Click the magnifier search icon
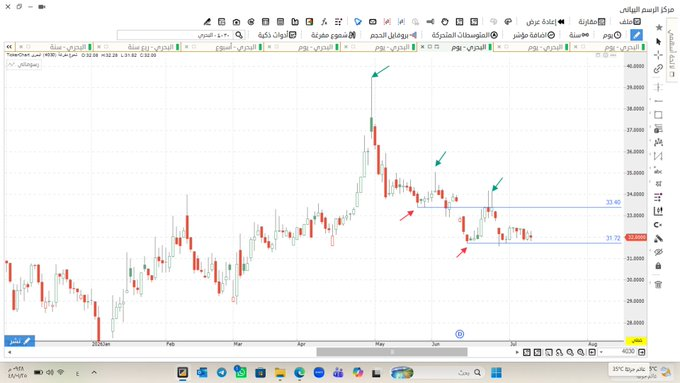 tap(239, 35)
